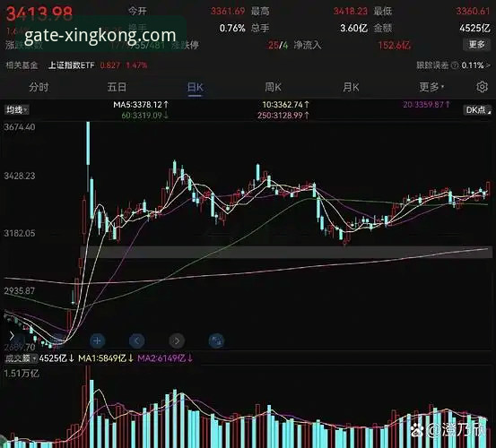Toggle DK点 signal display

[478, 110]
